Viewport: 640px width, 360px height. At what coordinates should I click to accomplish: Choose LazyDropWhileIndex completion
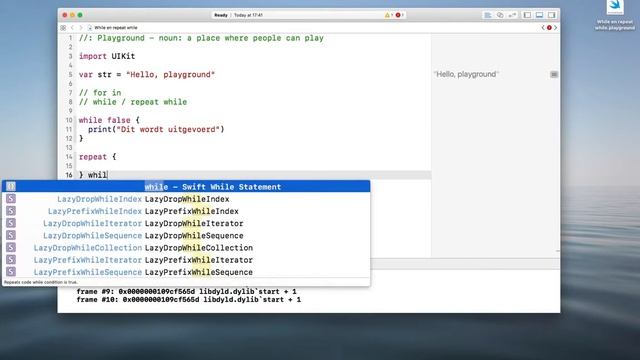(x=186, y=199)
